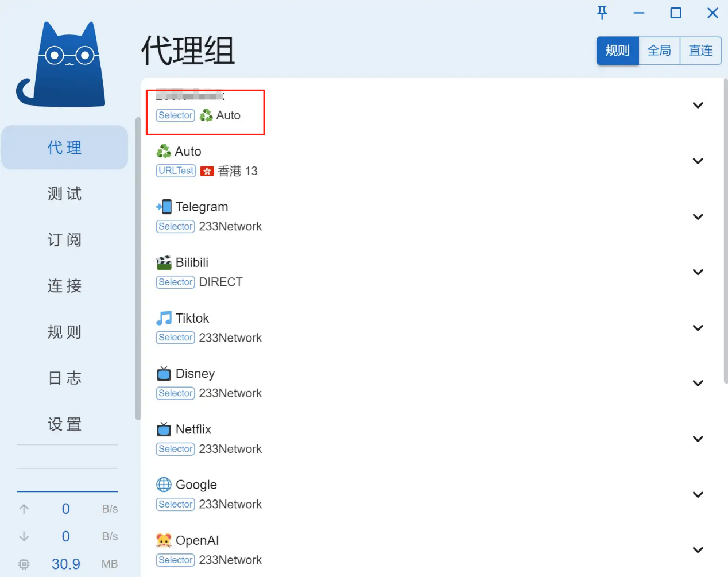Open the 设置 settings page
728x577 pixels.
[64, 424]
